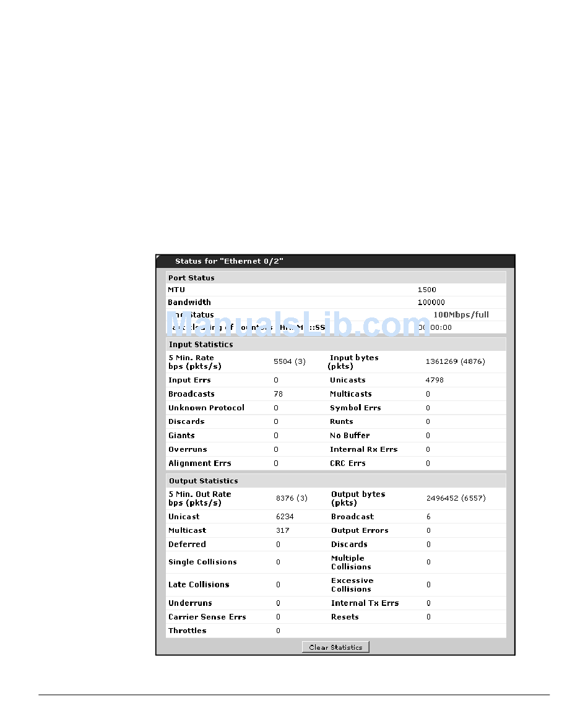Click the Unicast value 6234

coord(285,517)
